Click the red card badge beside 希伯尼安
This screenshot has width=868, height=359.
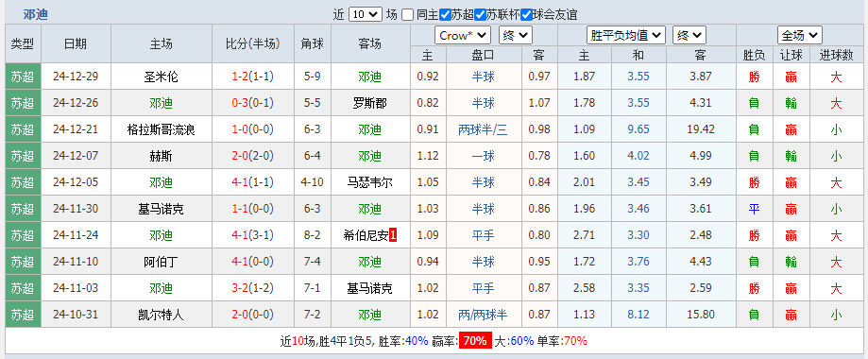click(x=393, y=235)
